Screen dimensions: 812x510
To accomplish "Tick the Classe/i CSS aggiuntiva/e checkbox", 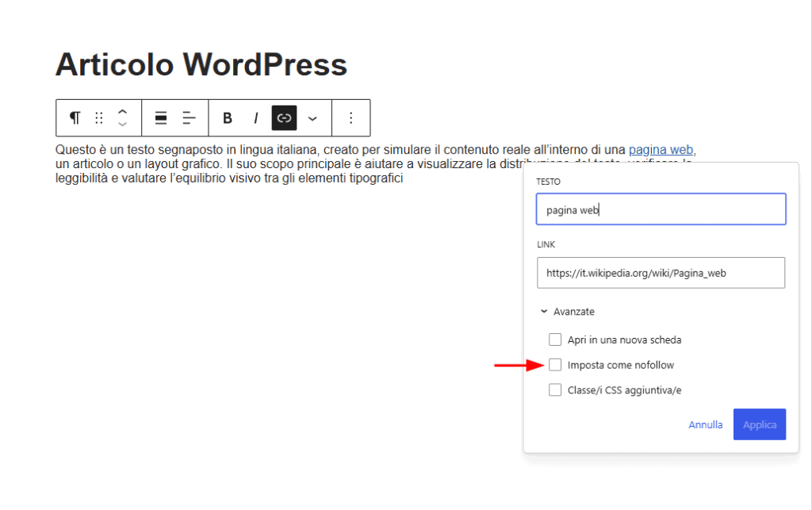I will pos(554,390).
